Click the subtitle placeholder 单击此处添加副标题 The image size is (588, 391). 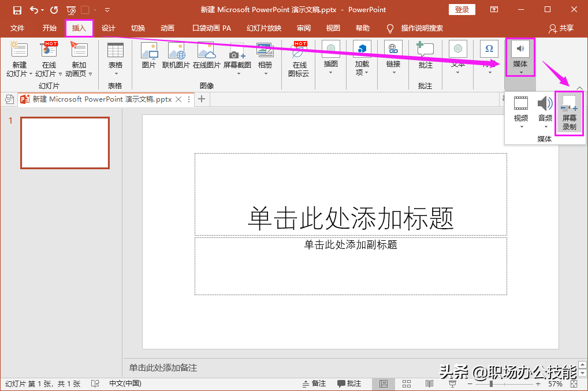pos(351,266)
